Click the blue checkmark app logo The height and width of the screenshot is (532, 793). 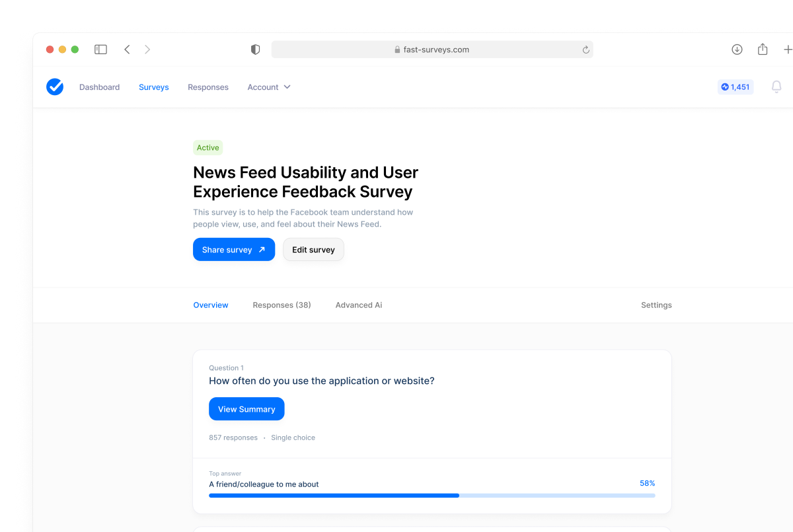[x=55, y=87]
